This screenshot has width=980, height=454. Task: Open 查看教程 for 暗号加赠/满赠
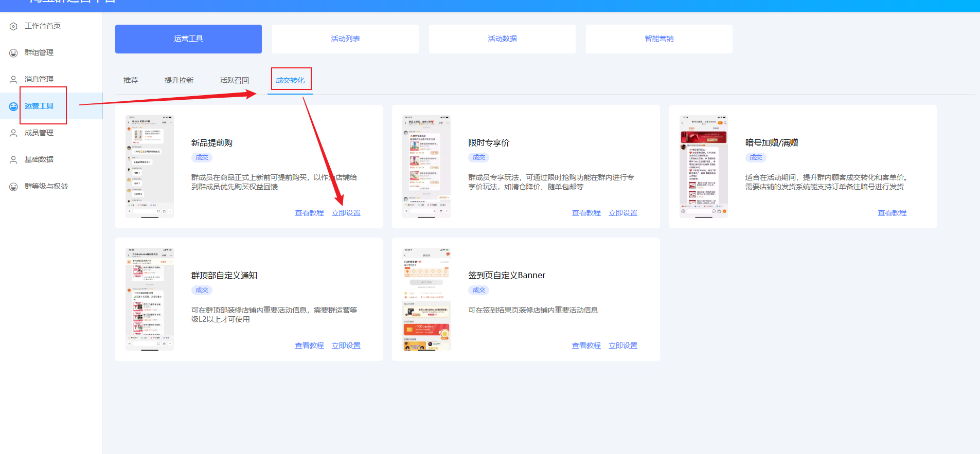(892, 213)
